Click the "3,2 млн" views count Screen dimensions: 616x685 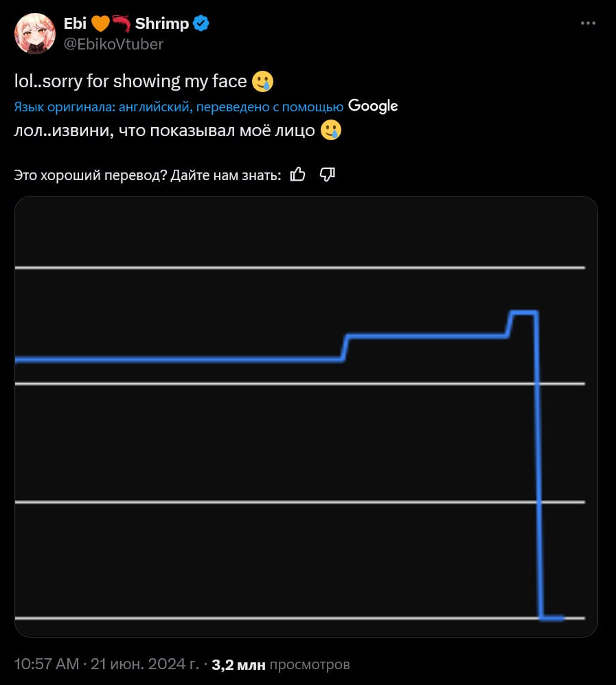(239, 664)
